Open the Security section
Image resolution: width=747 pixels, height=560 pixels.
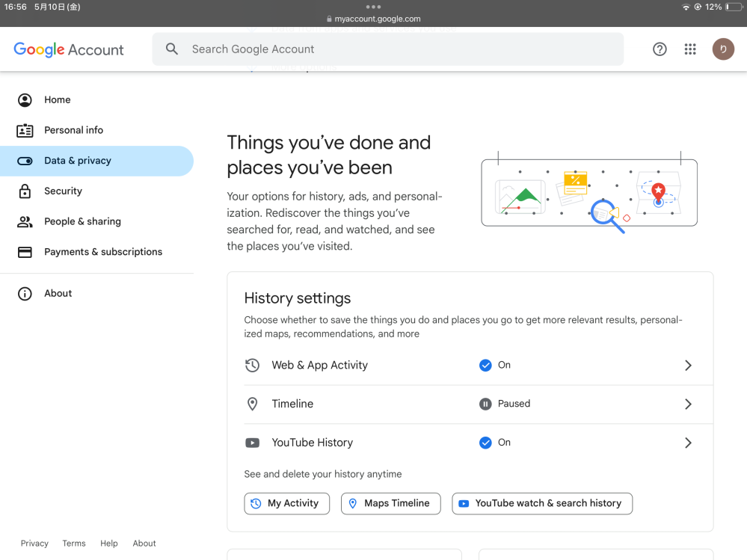[x=96, y=191]
